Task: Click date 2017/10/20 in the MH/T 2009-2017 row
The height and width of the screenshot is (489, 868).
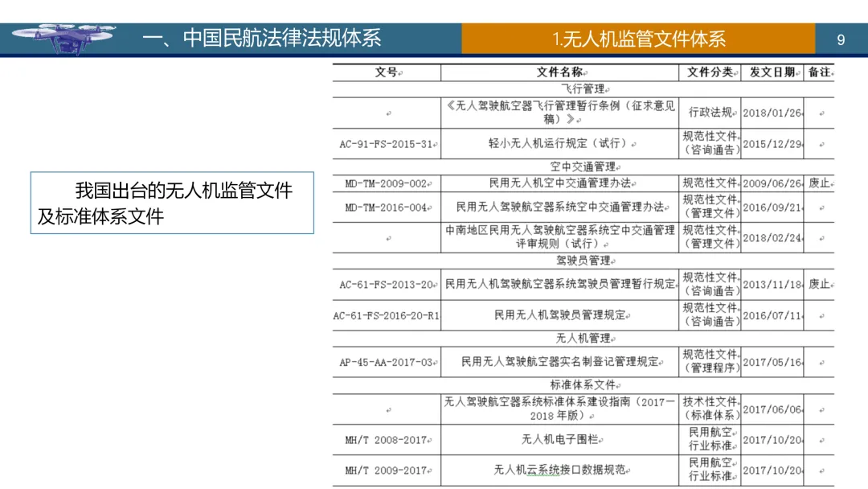Action: click(772, 471)
